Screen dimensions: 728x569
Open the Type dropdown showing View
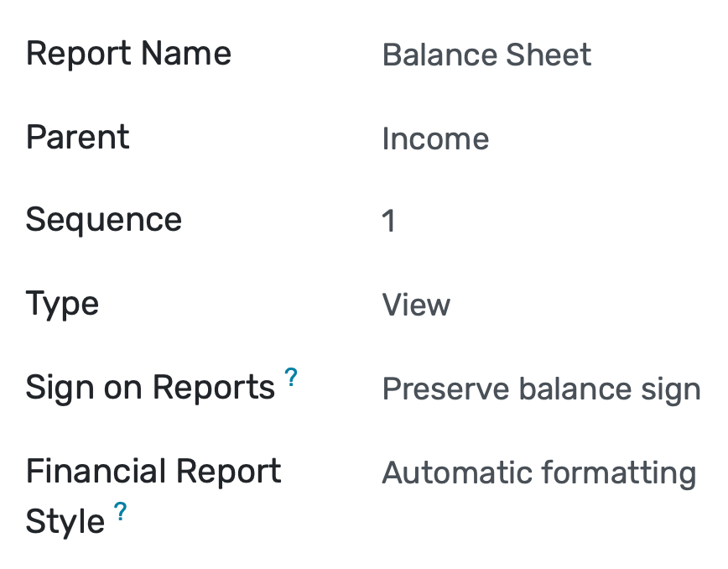click(416, 304)
